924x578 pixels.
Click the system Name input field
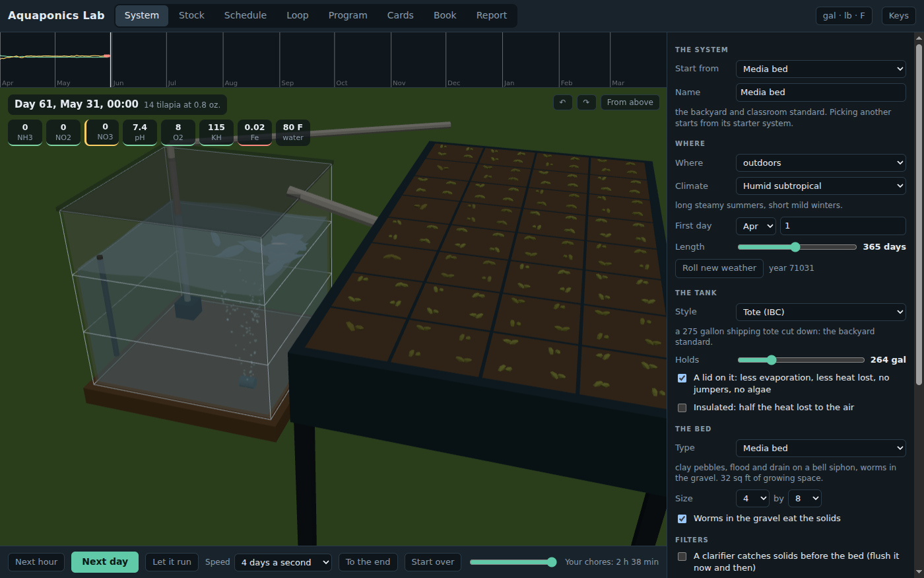pos(821,92)
